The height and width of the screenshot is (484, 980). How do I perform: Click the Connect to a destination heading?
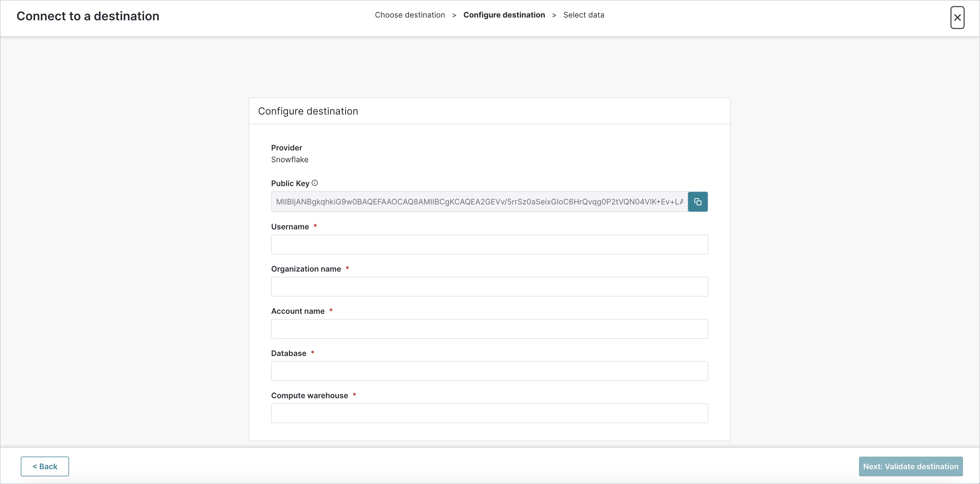[87, 16]
